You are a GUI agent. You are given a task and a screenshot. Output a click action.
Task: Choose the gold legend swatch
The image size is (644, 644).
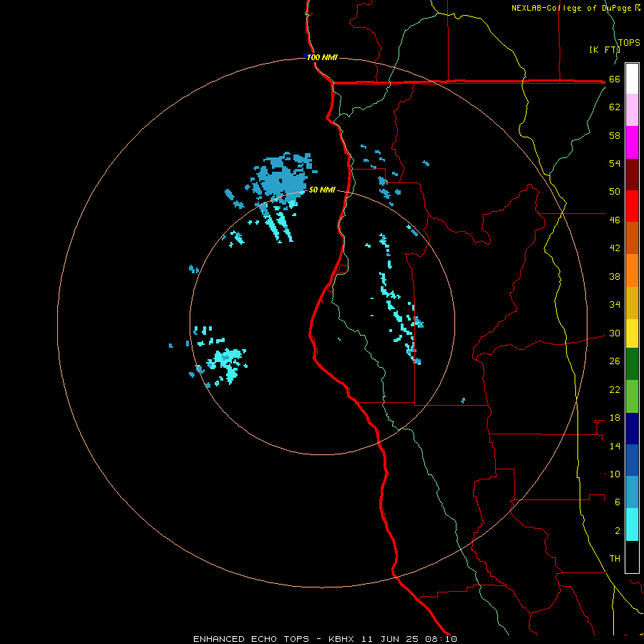pos(632,303)
